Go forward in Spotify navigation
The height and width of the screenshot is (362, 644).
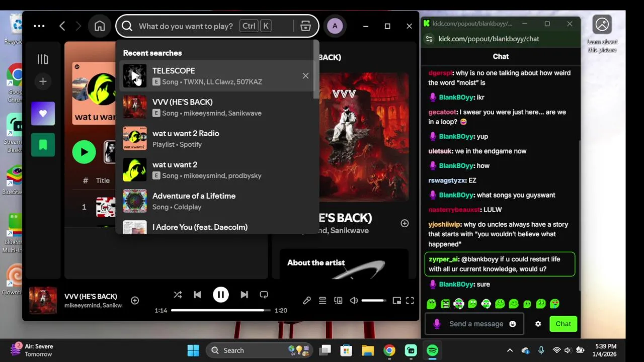78,26
